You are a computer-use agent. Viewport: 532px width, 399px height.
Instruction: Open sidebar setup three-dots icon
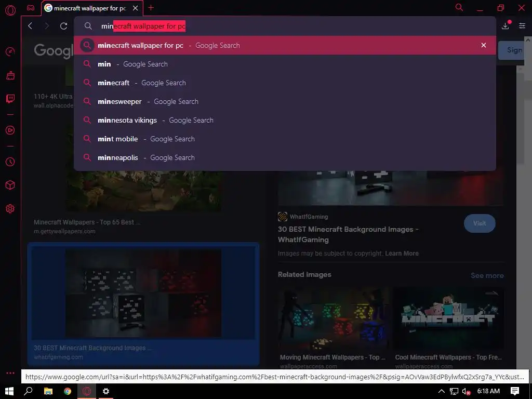(x=10, y=373)
